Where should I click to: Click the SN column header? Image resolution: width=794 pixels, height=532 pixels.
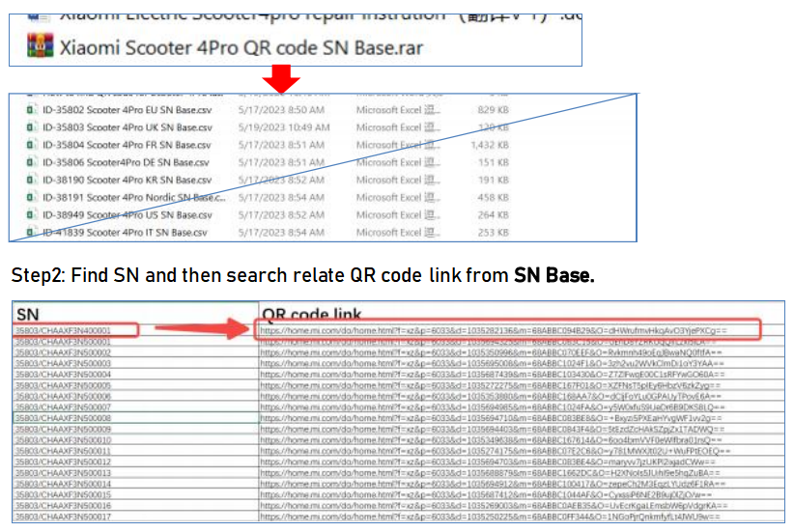click(x=27, y=314)
